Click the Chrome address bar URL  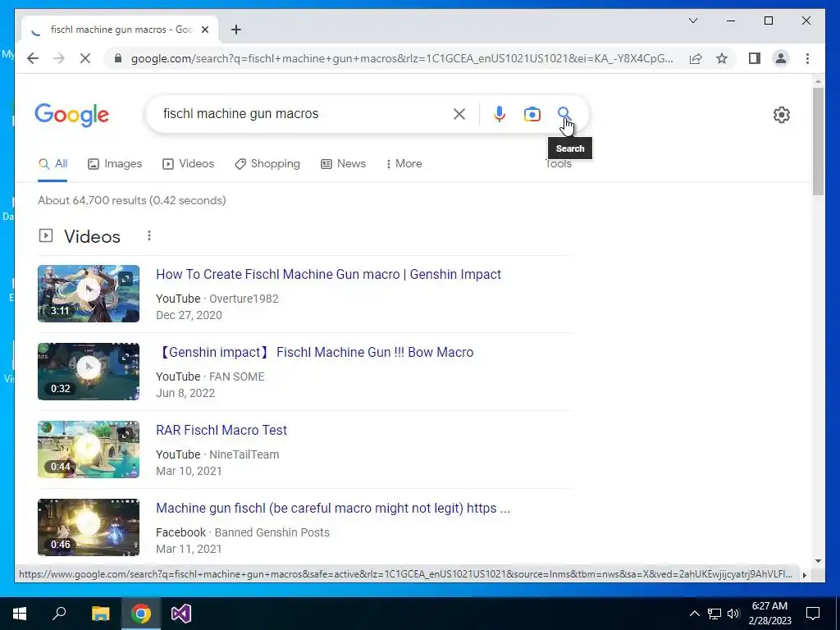click(402, 58)
